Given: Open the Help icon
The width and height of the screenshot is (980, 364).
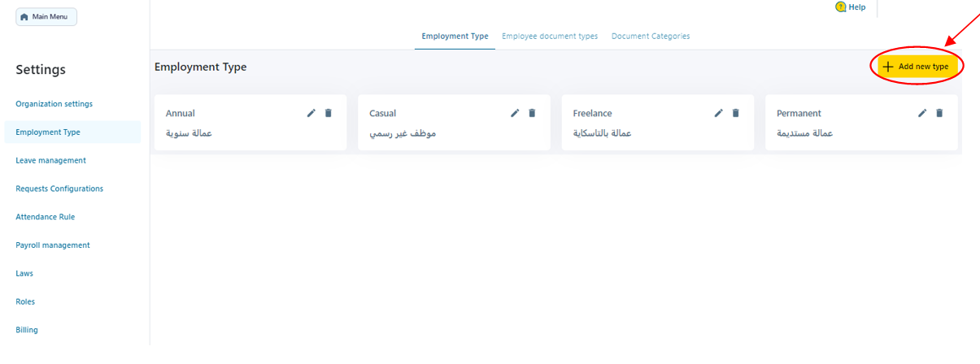Looking at the screenshot, I should click(x=841, y=7).
